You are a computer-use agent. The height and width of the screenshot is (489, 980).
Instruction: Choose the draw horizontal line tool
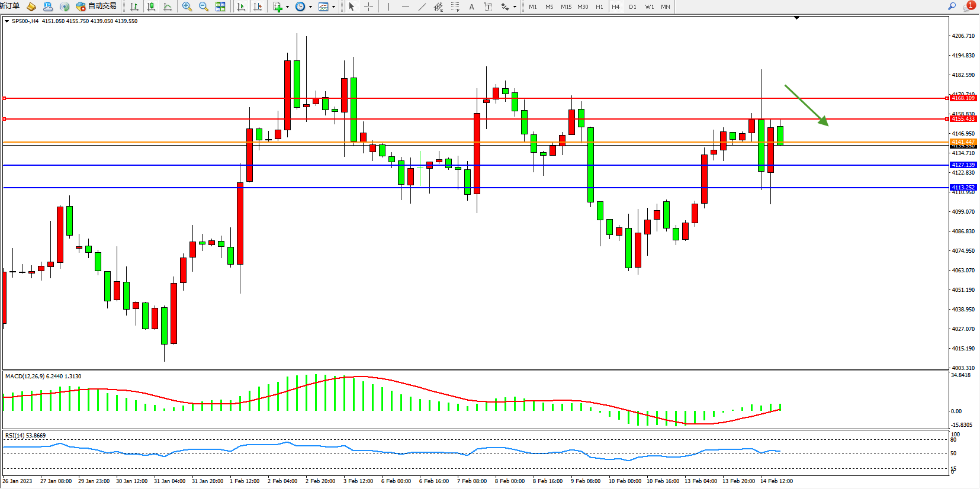pos(405,7)
